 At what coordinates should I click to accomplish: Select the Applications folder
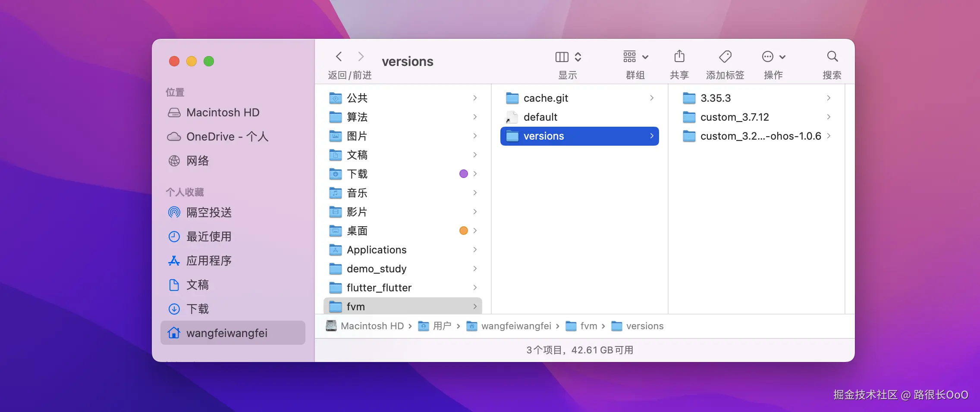point(403,250)
